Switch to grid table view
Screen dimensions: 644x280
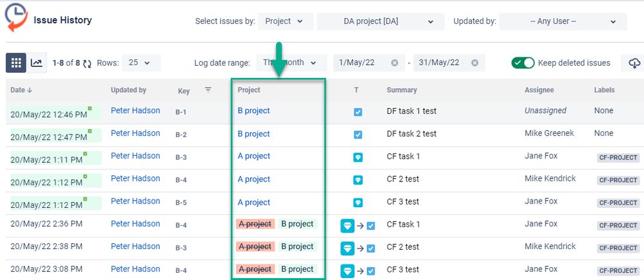click(x=16, y=62)
